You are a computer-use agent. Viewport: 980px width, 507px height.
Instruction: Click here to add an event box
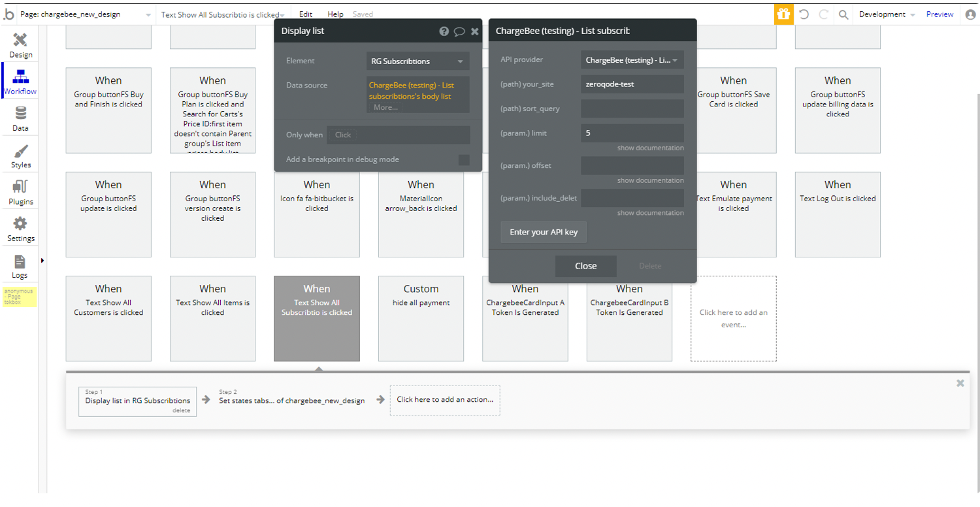point(734,318)
